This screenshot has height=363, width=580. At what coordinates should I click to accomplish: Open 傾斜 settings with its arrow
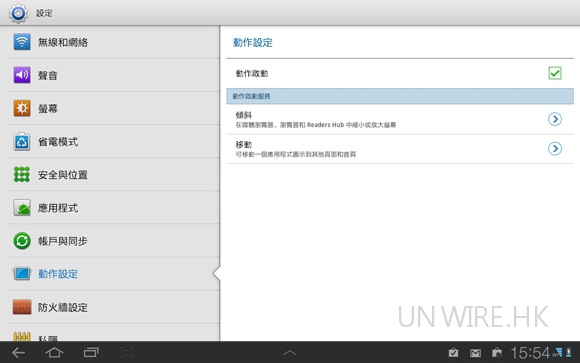pyautogui.click(x=555, y=119)
